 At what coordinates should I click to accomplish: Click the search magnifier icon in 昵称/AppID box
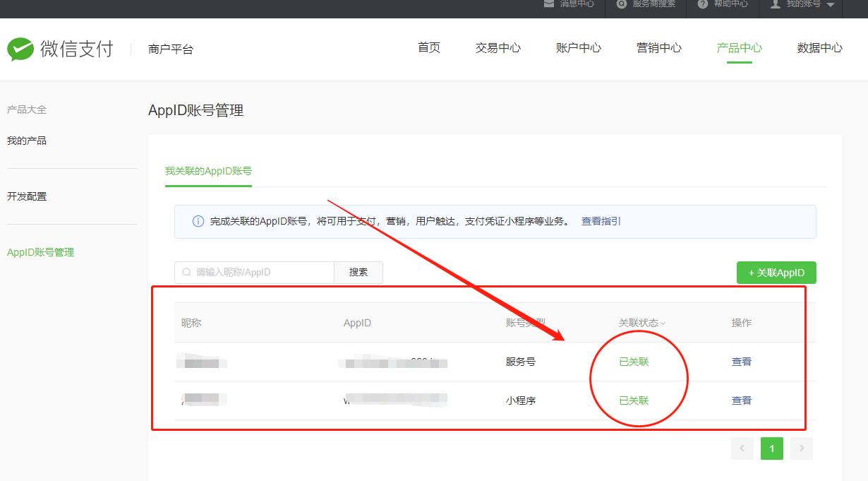click(x=187, y=272)
